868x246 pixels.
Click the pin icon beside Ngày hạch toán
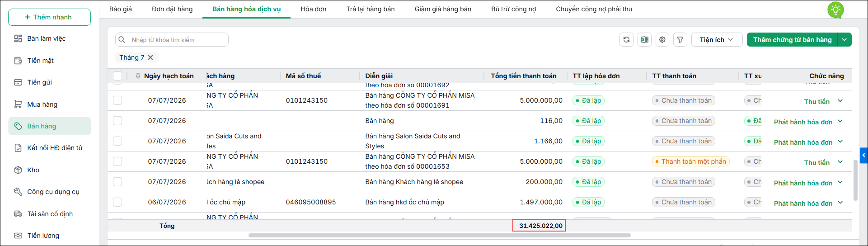click(138, 76)
